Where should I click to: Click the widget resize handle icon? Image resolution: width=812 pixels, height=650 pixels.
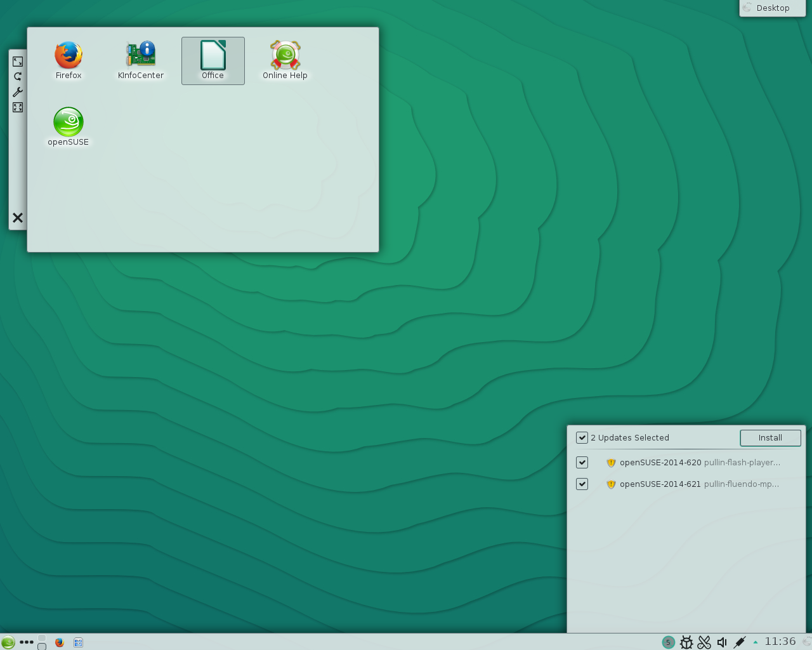[18, 62]
